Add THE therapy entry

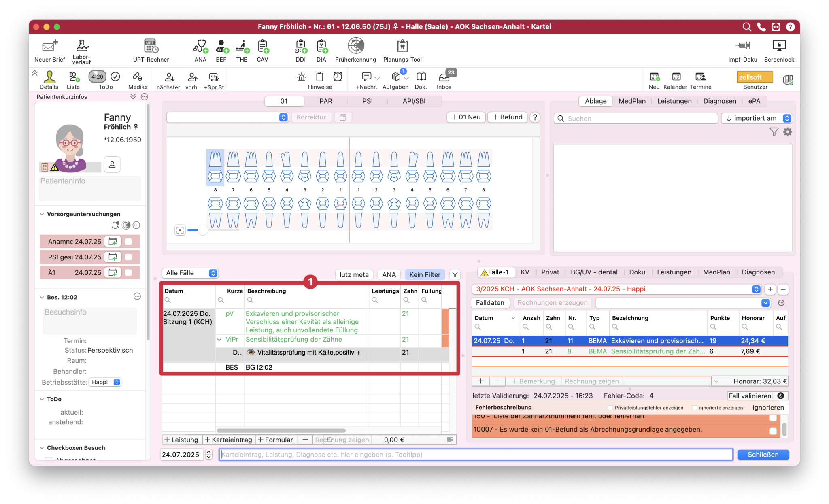click(x=242, y=50)
